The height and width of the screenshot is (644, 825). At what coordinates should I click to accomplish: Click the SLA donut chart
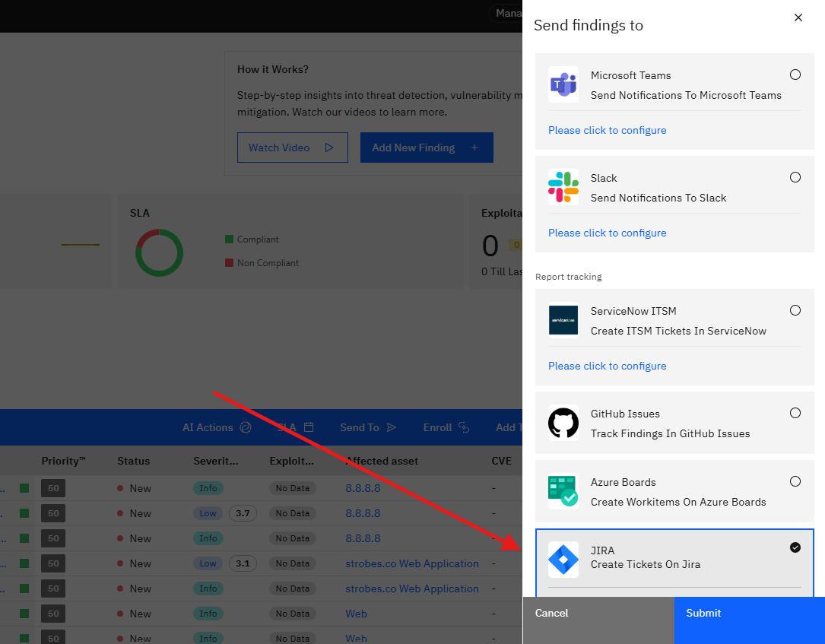tap(159, 252)
